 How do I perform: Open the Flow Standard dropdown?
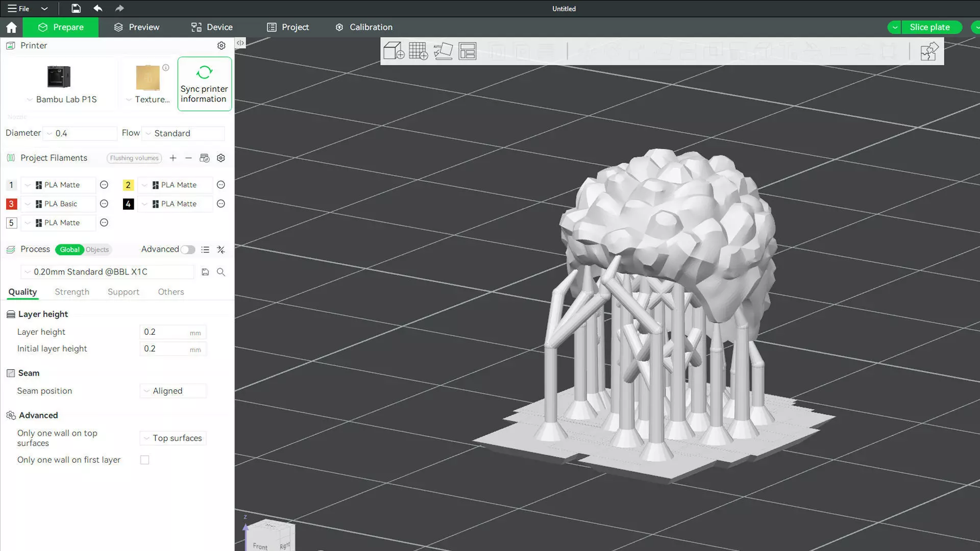click(x=184, y=133)
